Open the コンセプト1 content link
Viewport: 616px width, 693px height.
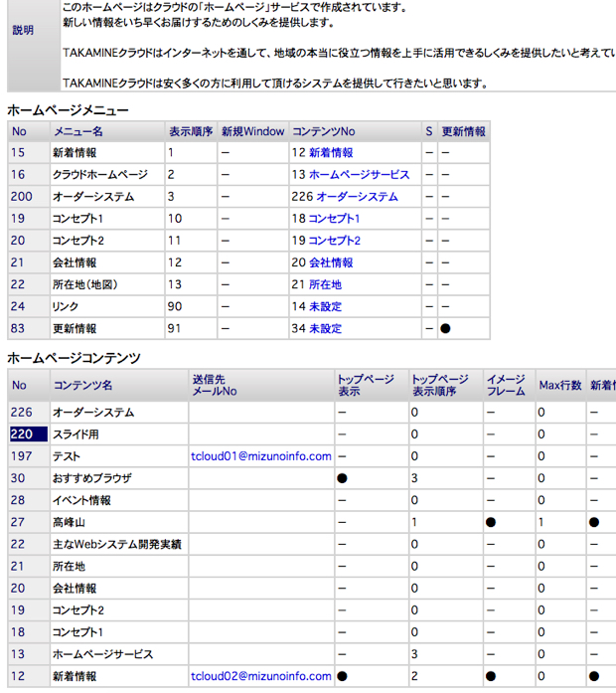334,219
